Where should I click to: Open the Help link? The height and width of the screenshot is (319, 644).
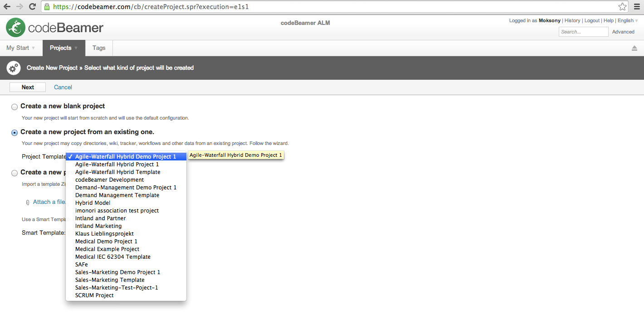(609, 20)
